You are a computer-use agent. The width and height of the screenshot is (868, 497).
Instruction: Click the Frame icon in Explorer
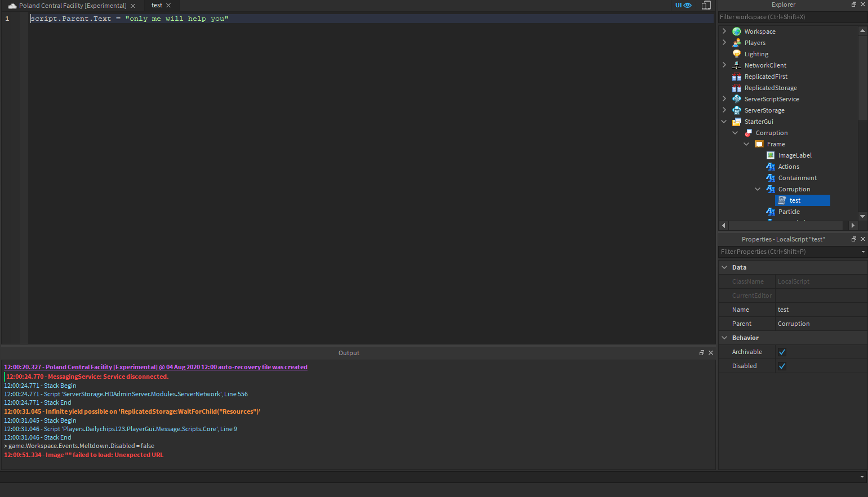(759, 144)
